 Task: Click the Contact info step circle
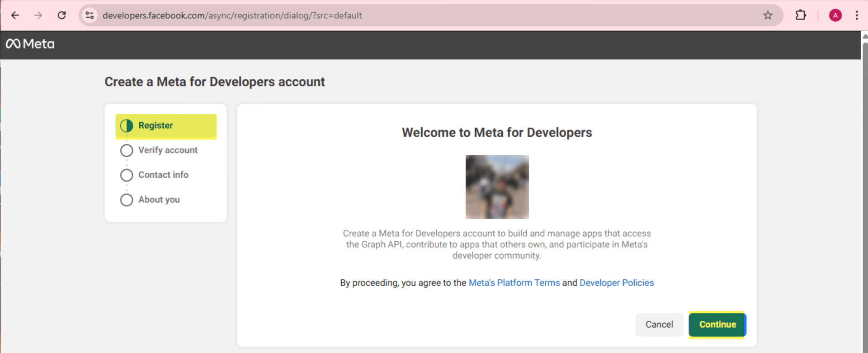[x=127, y=175]
